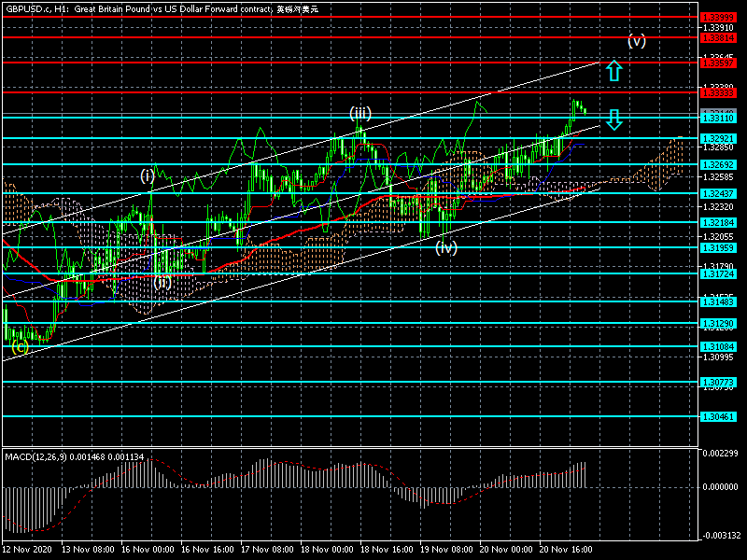Image resolution: width=747 pixels, height=560 pixels.
Task: Click the 1.33910 price axis value
Action: 718,28
